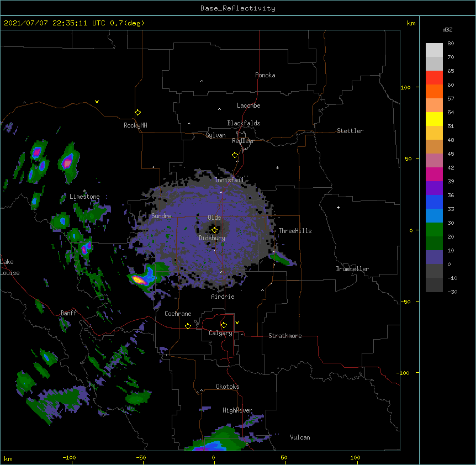
Task: Select the yellow V marker northwest of RockyMH
Action: coord(97,102)
